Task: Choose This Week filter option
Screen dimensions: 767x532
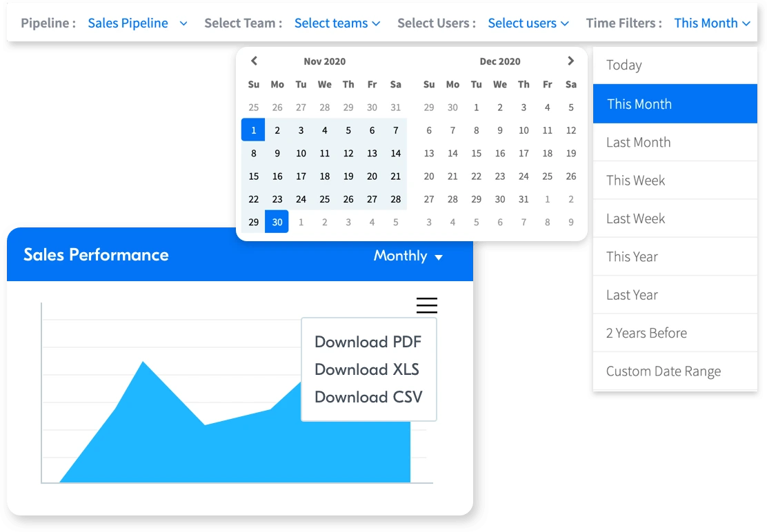Action: [x=675, y=181]
